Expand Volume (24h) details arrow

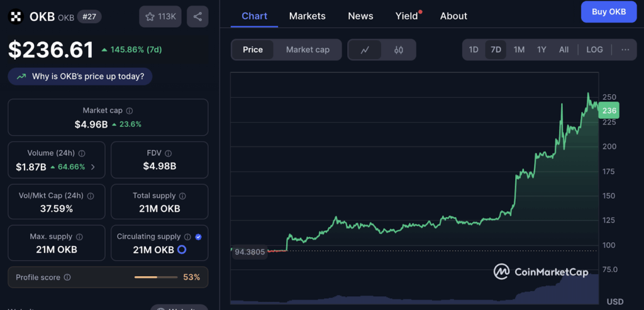click(x=94, y=167)
